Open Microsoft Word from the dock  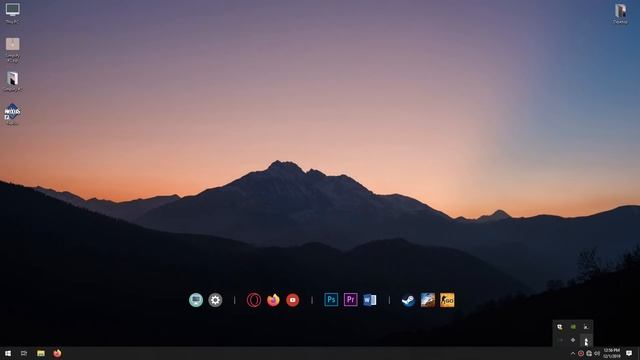click(x=370, y=300)
